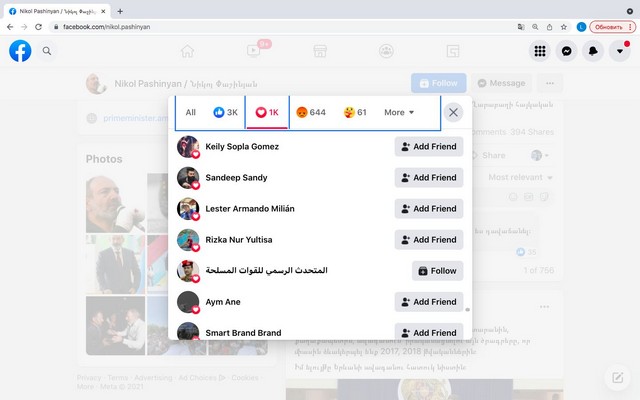
Task: Open Rizka Nur Yultisa name link
Action: coord(239,240)
